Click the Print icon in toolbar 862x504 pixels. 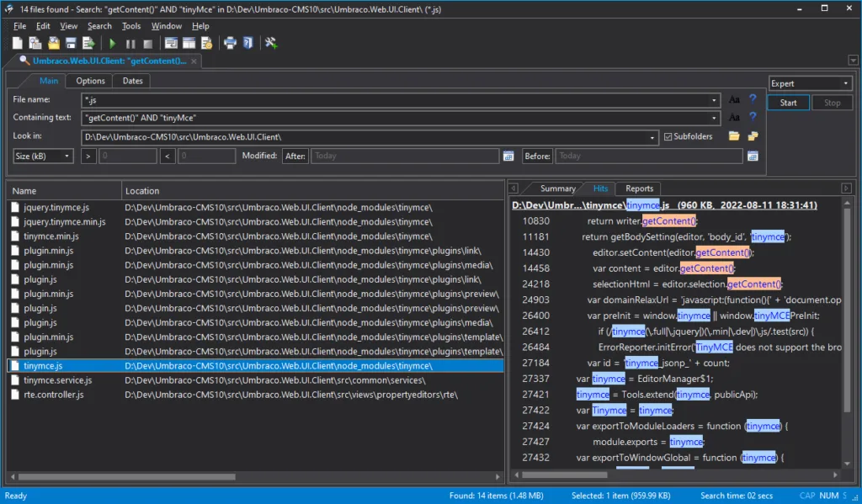click(x=230, y=43)
